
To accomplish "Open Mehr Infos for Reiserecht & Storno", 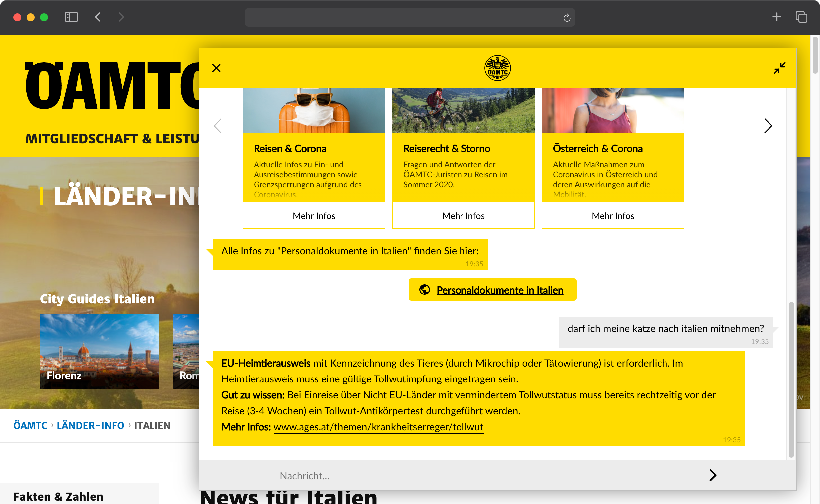I will click(463, 216).
